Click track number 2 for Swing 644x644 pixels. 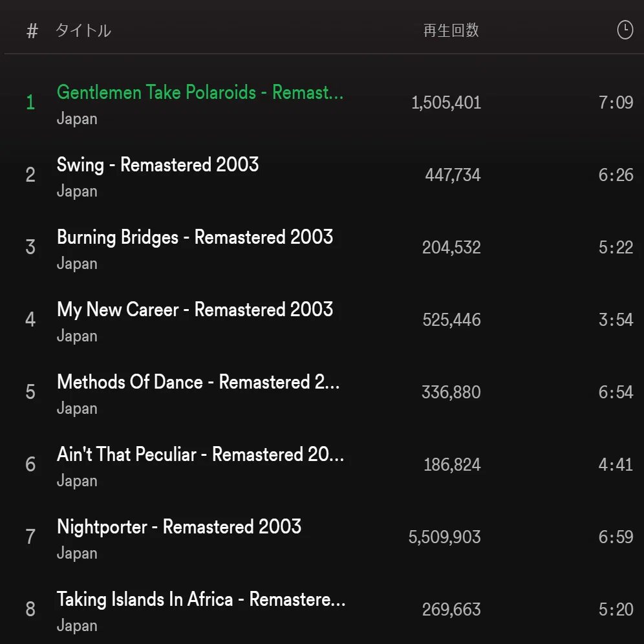click(x=30, y=175)
